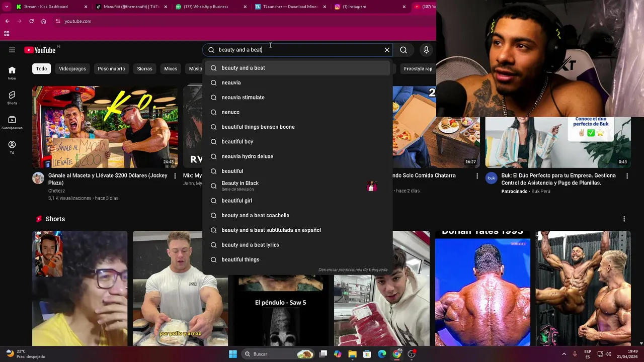Click the taskbar Buscar search box
Screen dimensions: 644x362
279,354
